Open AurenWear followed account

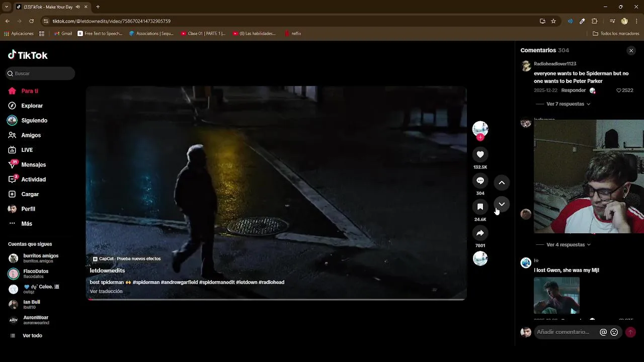(29, 320)
